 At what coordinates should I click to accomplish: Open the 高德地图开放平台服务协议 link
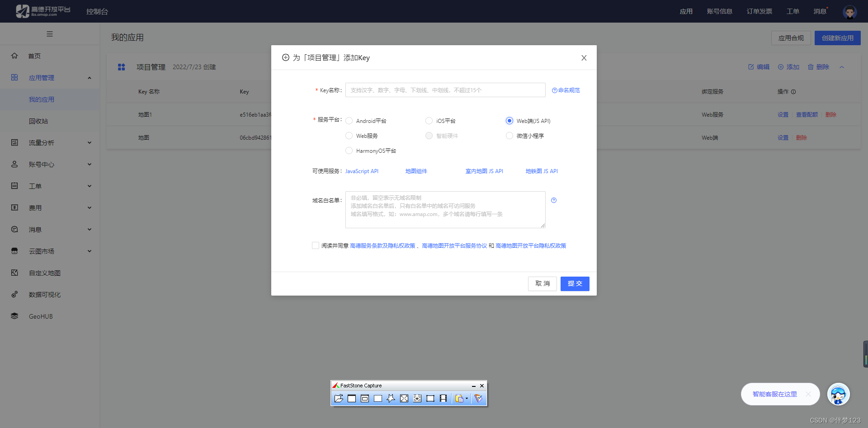tap(454, 246)
